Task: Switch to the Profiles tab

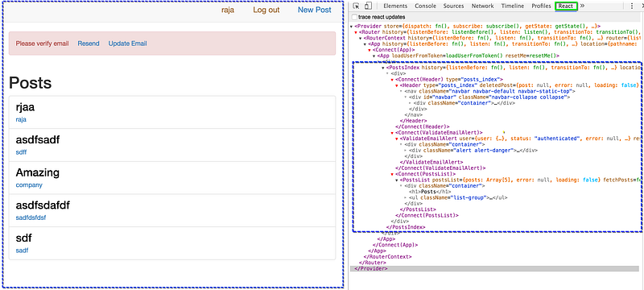Action: click(x=541, y=6)
